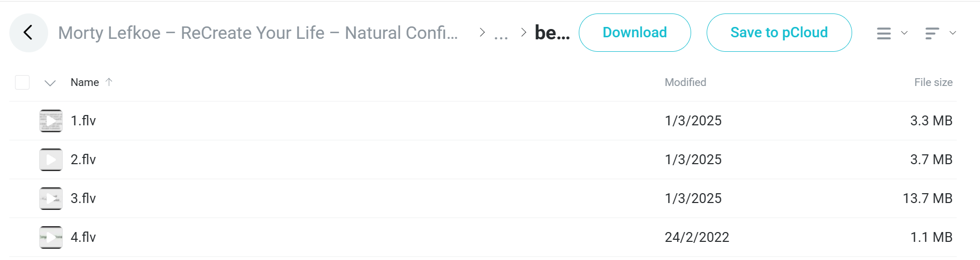The image size is (980, 260).
Task: Click the Save to pCloud button
Action: click(x=779, y=33)
